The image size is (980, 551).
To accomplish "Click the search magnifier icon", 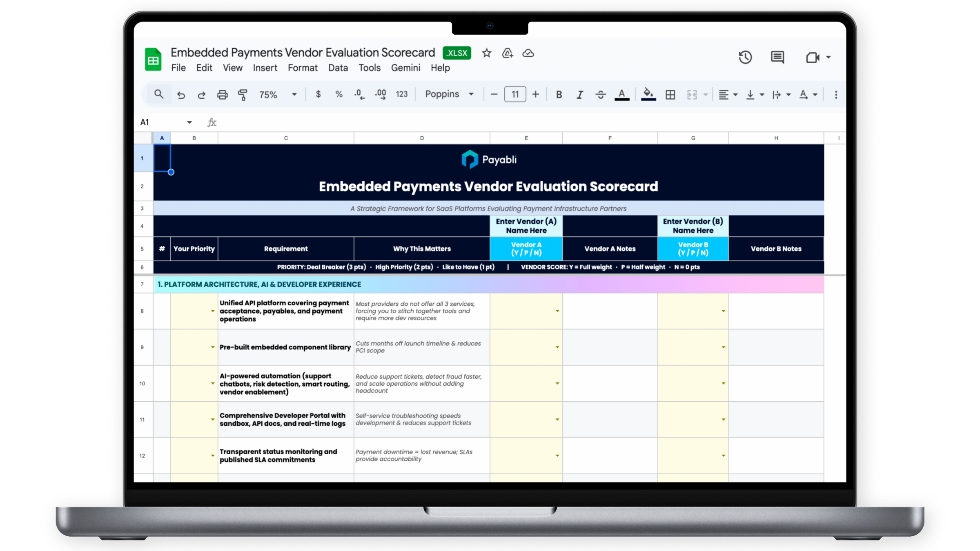I will tap(159, 95).
